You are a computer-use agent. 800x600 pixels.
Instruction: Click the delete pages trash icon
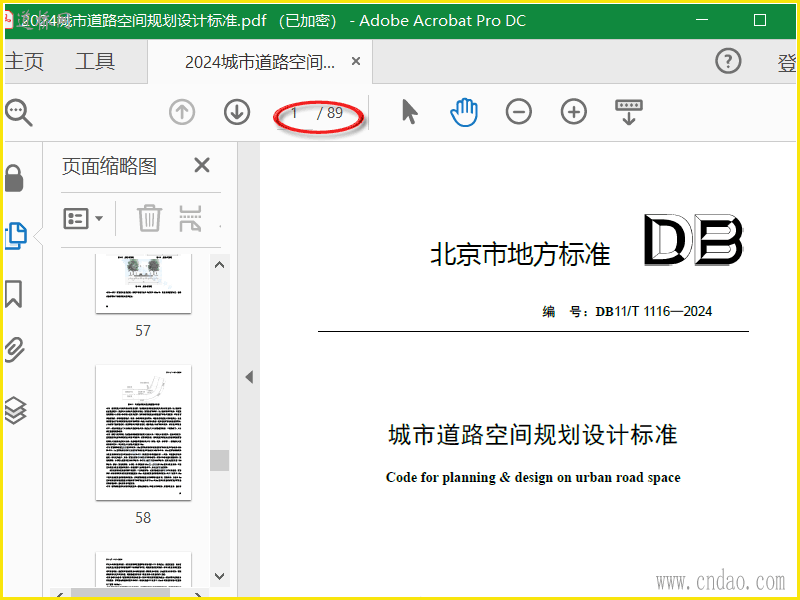point(149,218)
